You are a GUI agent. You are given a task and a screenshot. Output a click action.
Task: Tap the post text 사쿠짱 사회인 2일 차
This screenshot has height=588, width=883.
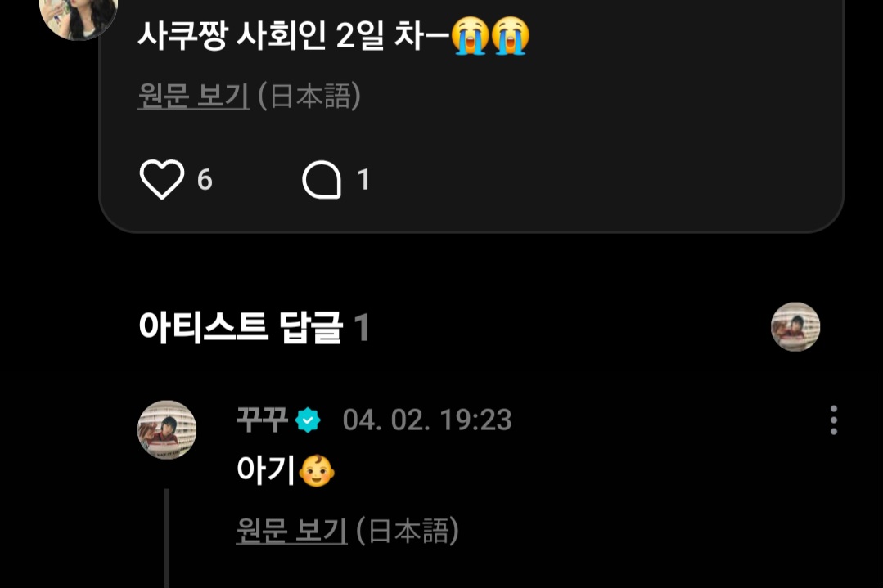(x=293, y=35)
